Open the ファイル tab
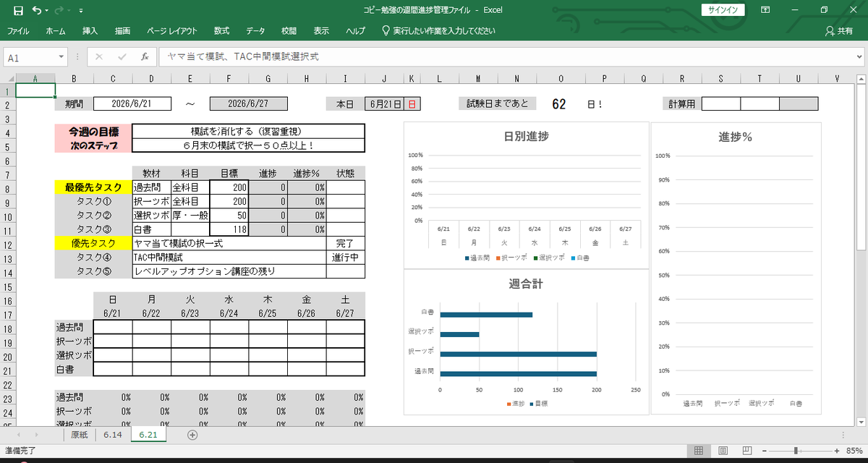Image resolution: width=868 pixels, height=463 pixels. 18,31
